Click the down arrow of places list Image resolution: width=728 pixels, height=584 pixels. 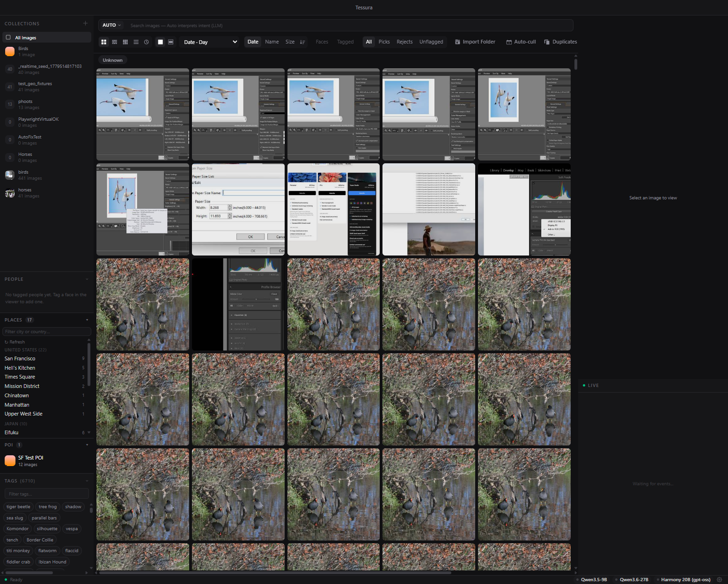[89, 432]
